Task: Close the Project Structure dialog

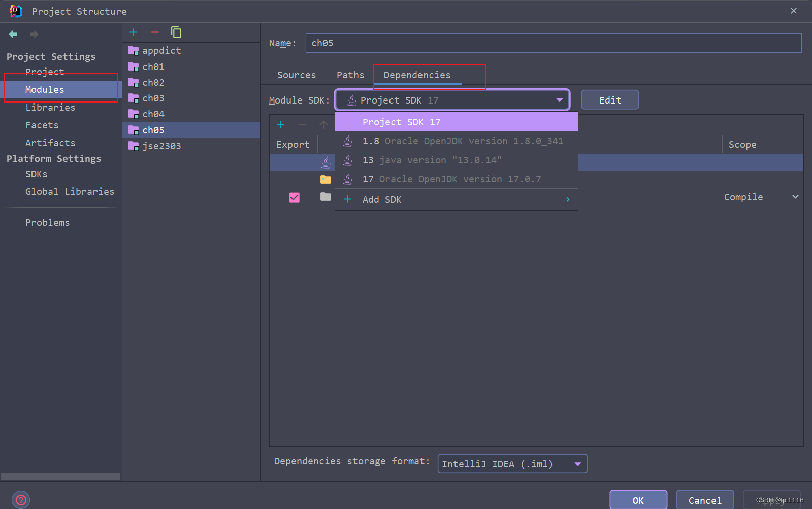Action: 794,11
